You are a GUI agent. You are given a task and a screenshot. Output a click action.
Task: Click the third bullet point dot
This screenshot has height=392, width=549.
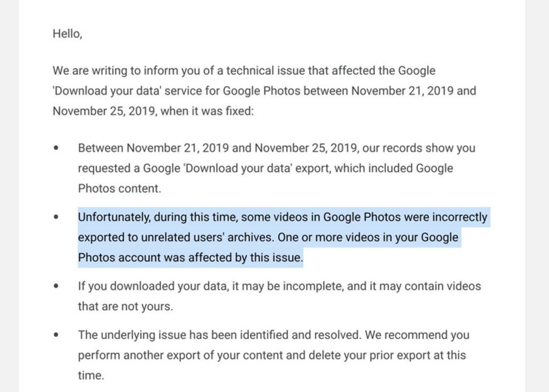tap(56, 286)
